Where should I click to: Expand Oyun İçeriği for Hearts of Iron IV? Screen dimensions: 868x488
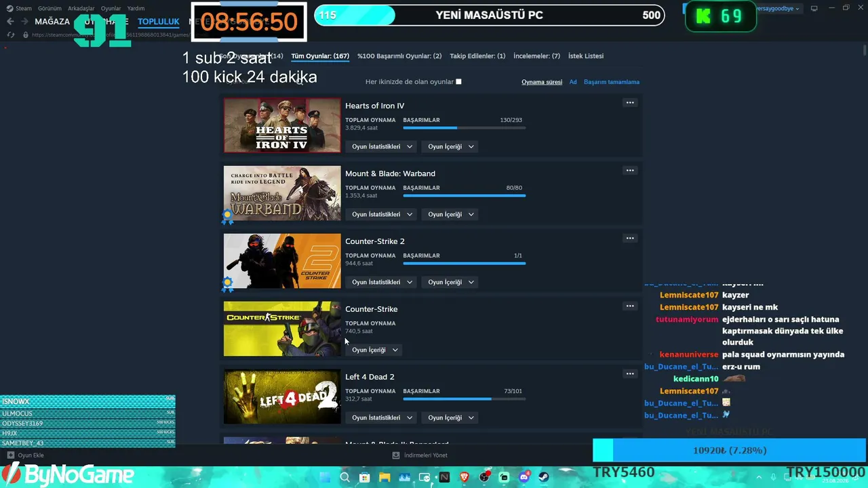451,146
